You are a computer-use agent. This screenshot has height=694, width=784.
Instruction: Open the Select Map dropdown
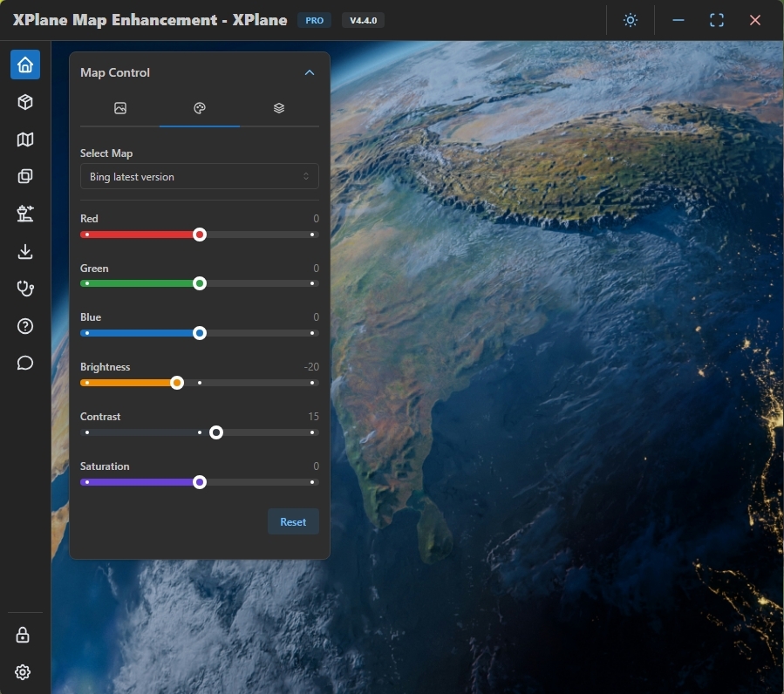coord(199,177)
